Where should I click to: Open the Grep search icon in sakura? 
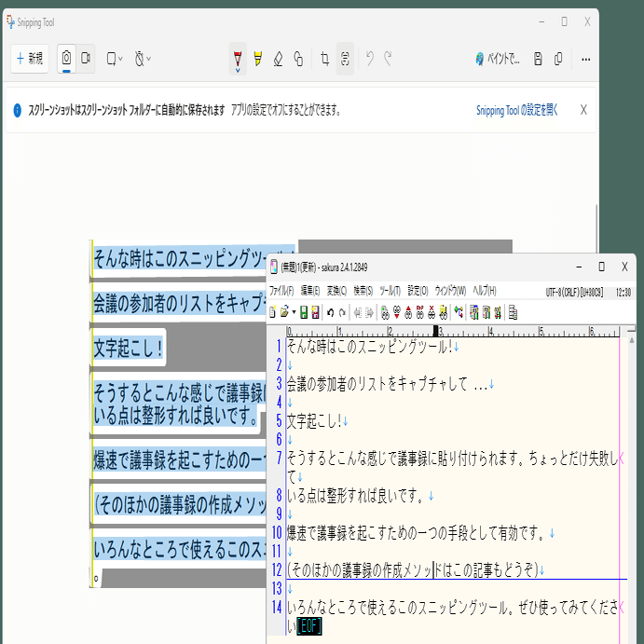pos(444,312)
